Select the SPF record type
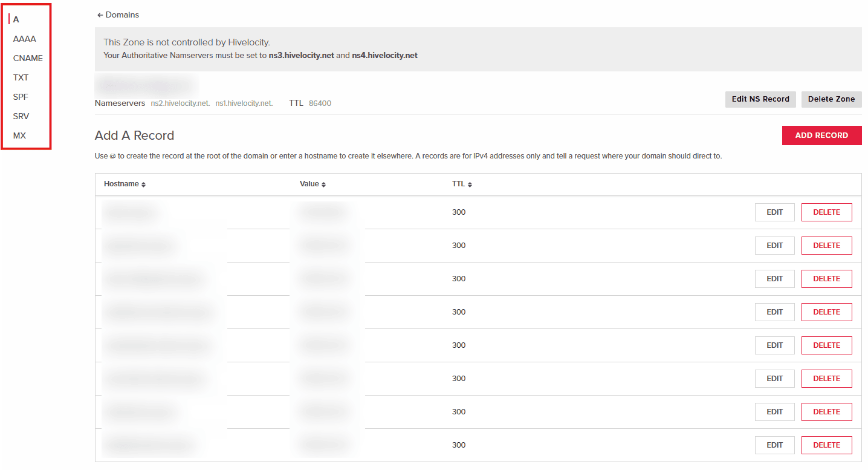The height and width of the screenshot is (470, 868). coord(20,97)
